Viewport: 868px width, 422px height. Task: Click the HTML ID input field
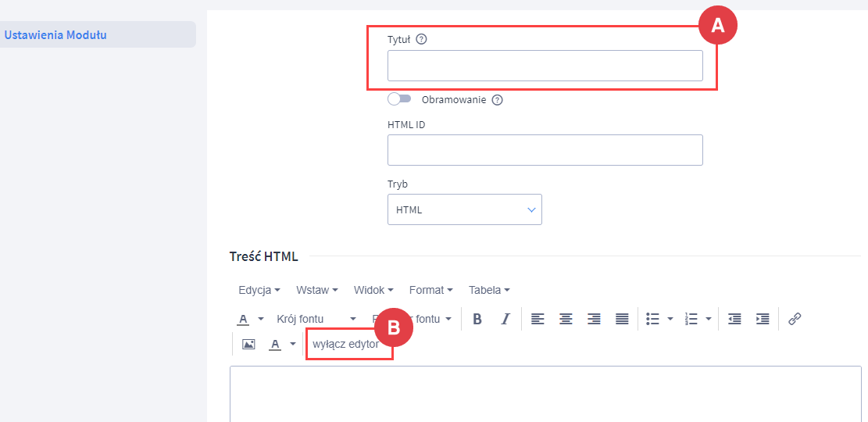coord(545,150)
